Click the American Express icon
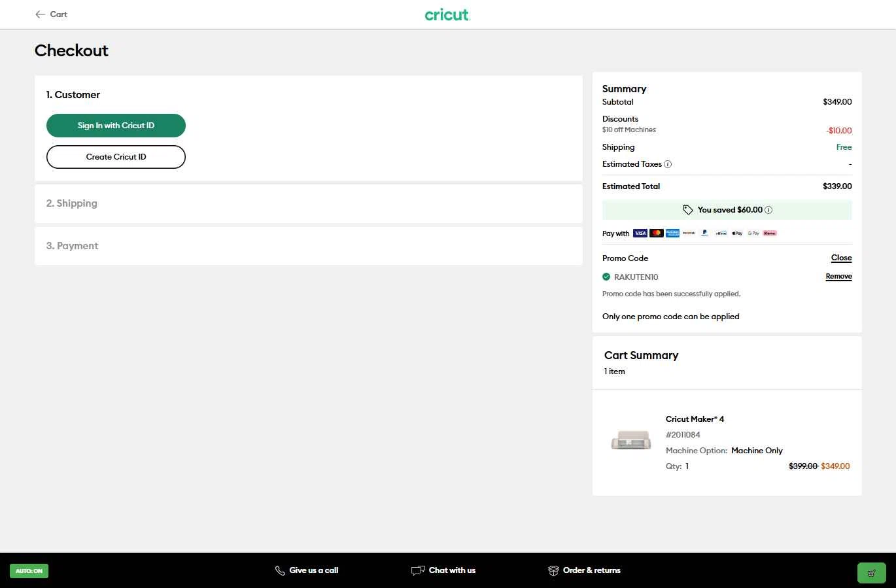Image resolution: width=896 pixels, height=588 pixels. [x=672, y=233]
